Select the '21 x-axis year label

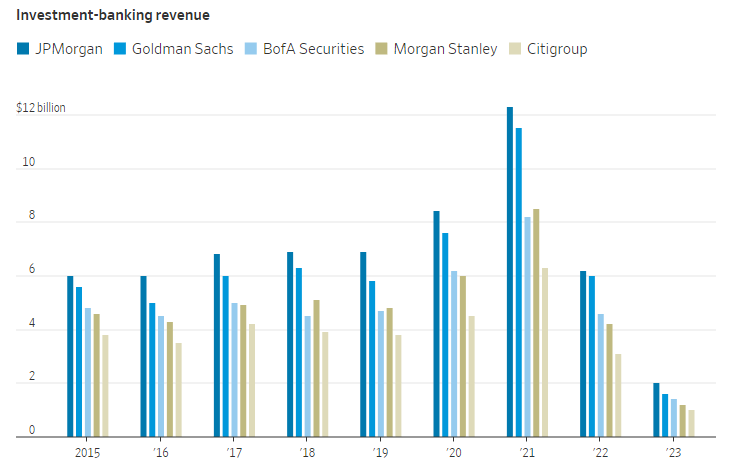(527, 454)
